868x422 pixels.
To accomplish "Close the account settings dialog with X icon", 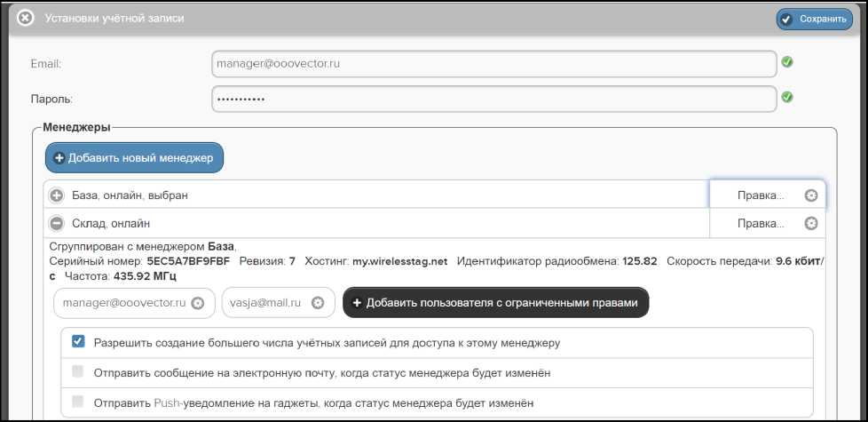I will pos(26,19).
